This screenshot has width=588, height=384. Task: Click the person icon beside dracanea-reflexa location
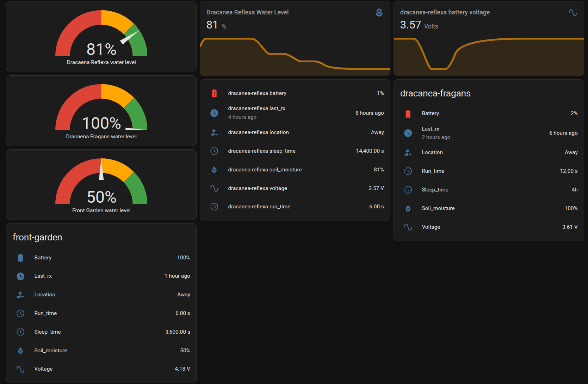[214, 132]
